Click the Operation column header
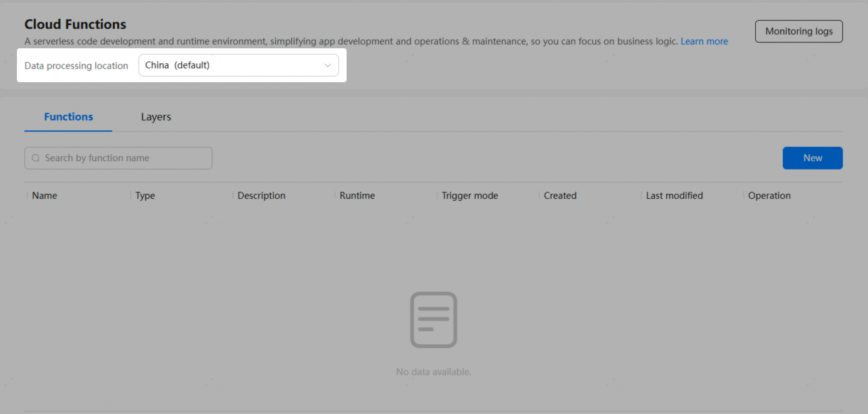 tap(770, 196)
